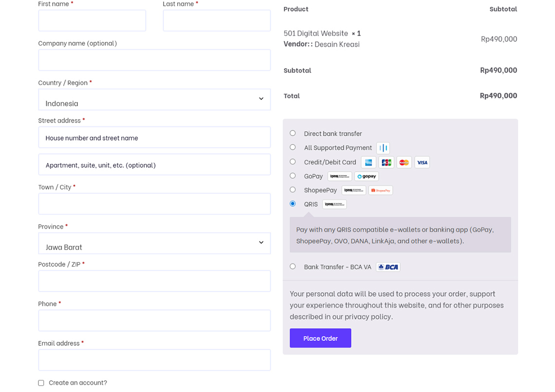Click the American Express logo

click(369, 162)
